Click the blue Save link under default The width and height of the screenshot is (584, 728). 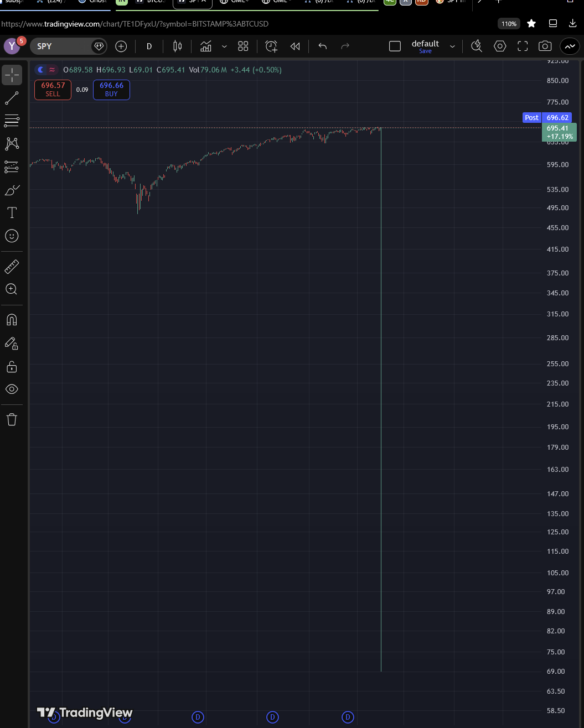(425, 51)
